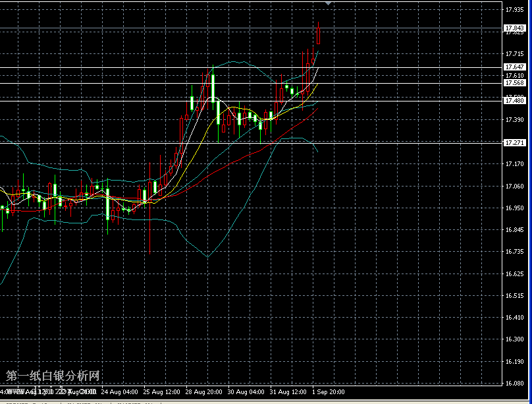The image size is (532, 404).
Task: Click the 17.480 level price tag
Action: 514,100
